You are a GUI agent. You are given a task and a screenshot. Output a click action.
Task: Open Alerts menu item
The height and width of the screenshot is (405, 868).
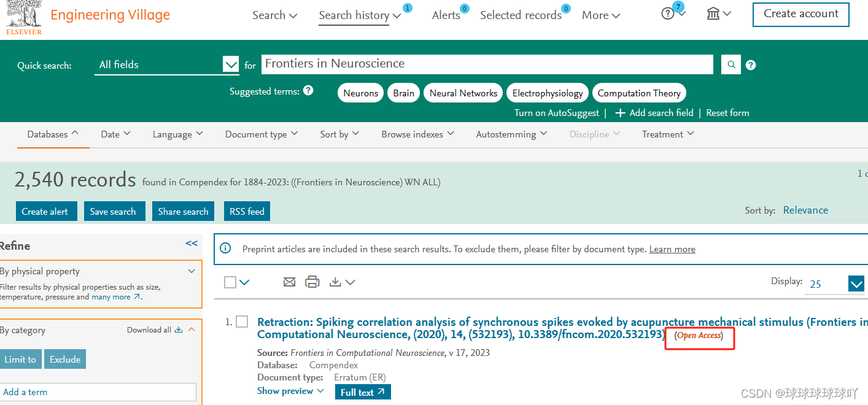pos(446,15)
